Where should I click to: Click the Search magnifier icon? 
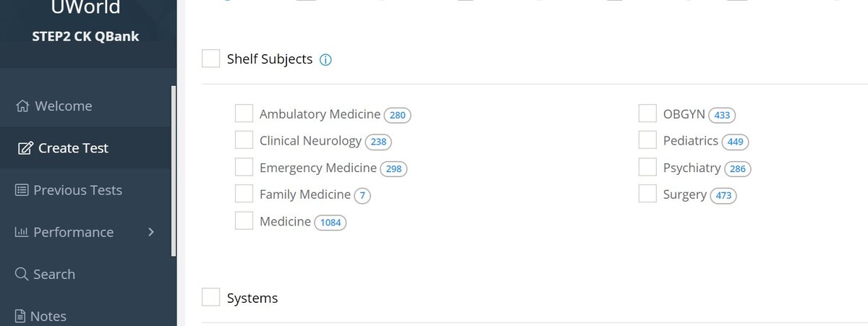pyautogui.click(x=22, y=274)
